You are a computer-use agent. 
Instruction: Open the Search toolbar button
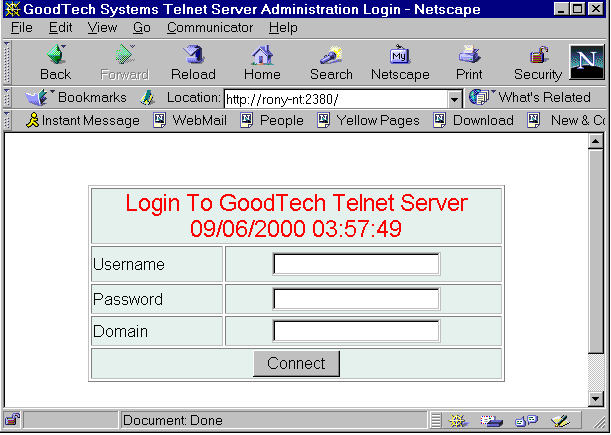click(x=331, y=62)
